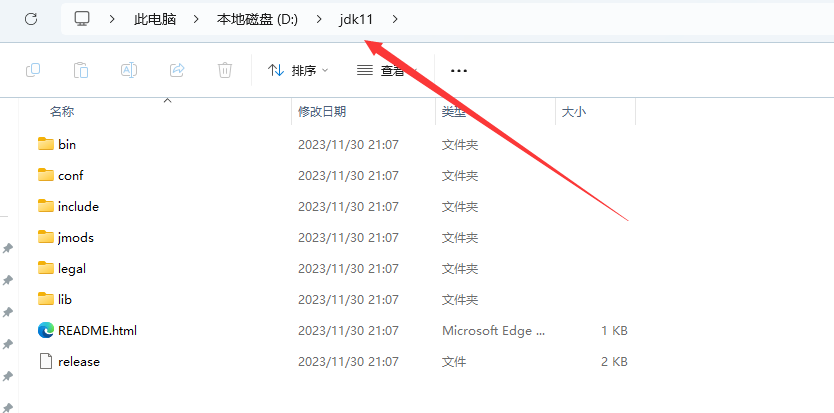This screenshot has width=834, height=413.
Task: Click the computer monitor icon in breadcrumb
Action: click(x=81, y=19)
